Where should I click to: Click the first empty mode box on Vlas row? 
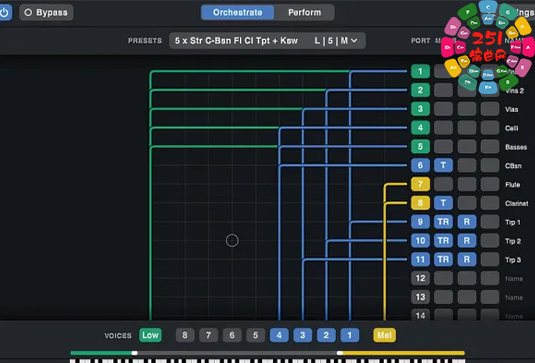[x=443, y=109]
